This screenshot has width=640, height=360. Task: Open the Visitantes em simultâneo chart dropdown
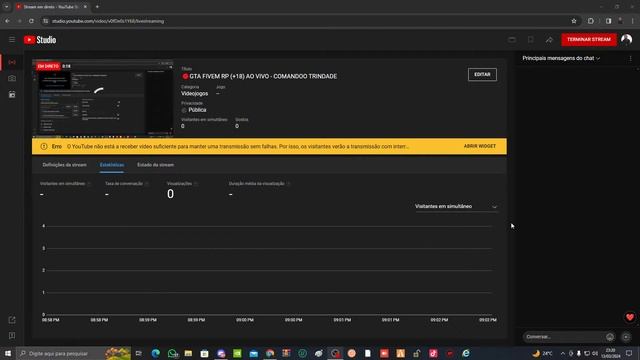coord(456,207)
